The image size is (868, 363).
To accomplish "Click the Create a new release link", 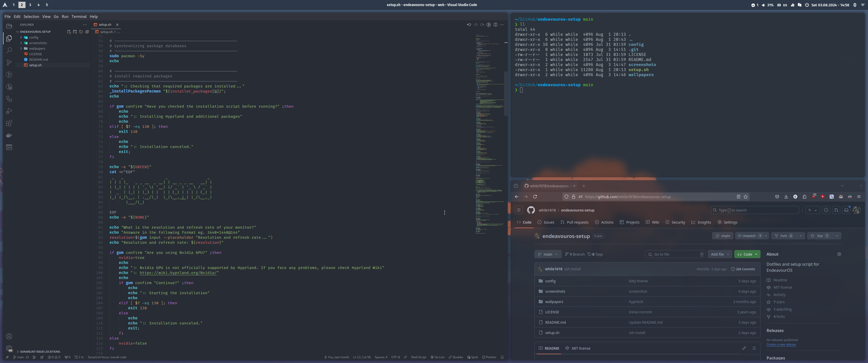I will [x=781, y=345].
